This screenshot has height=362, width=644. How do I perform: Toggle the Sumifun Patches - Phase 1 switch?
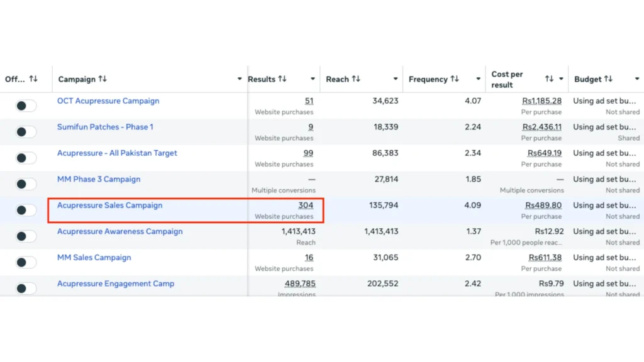click(x=26, y=132)
